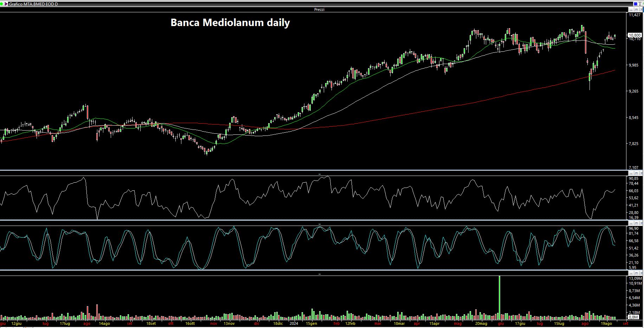Screen dimensions: 644x328
Task: Click the '16ott' date label on time axis
Action: point(190,323)
